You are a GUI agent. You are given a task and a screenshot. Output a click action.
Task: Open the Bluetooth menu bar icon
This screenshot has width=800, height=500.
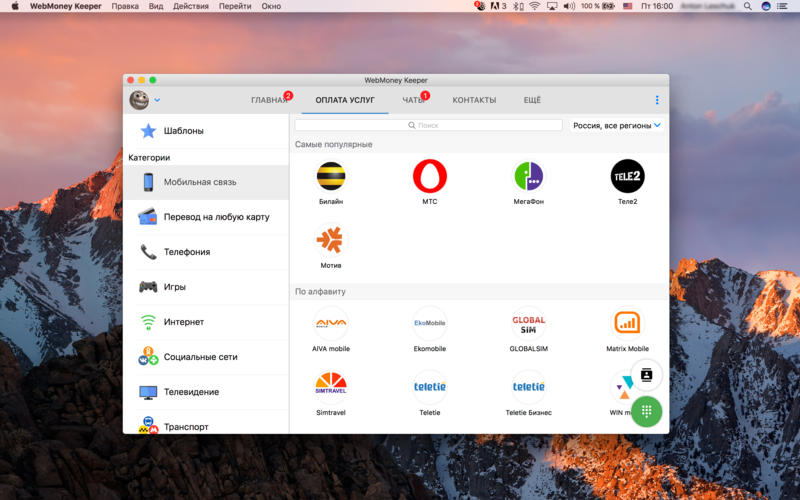coord(518,6)
